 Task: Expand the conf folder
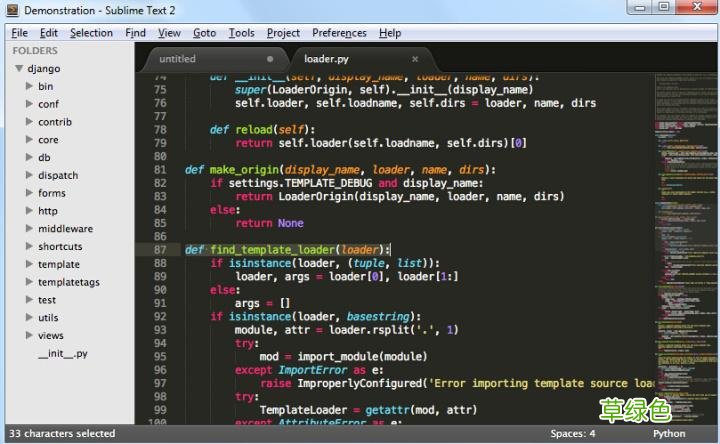pyautogui.click(x=29, y=104)
